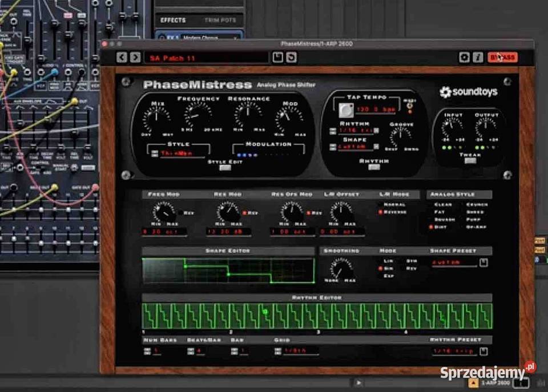Screen dimensions: 548x392
Task: Click the Groove knob
Action: 401,134
